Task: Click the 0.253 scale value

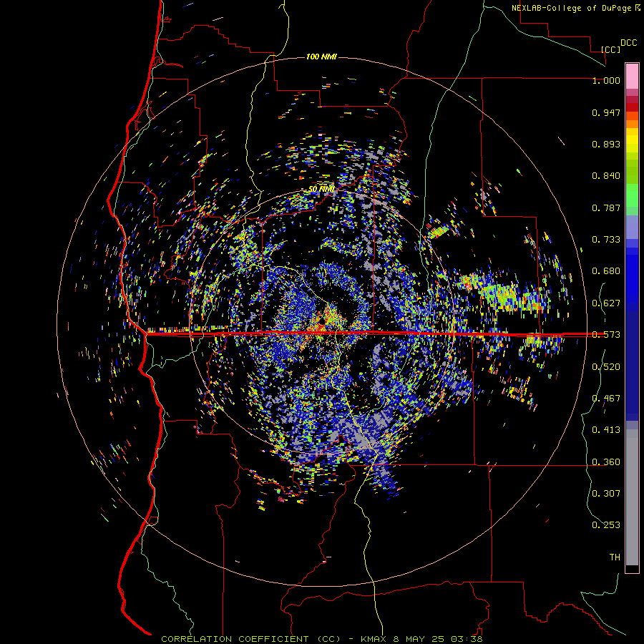Action: click(606, 525)
